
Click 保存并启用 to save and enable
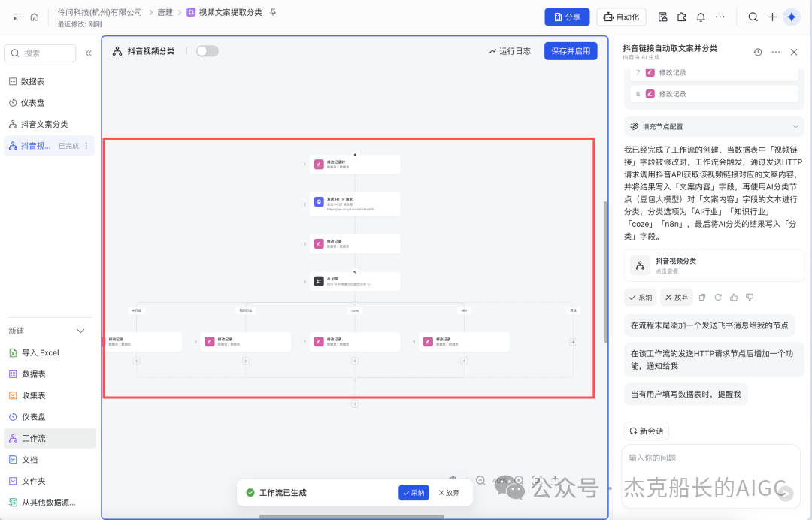[x=571, y=50]
